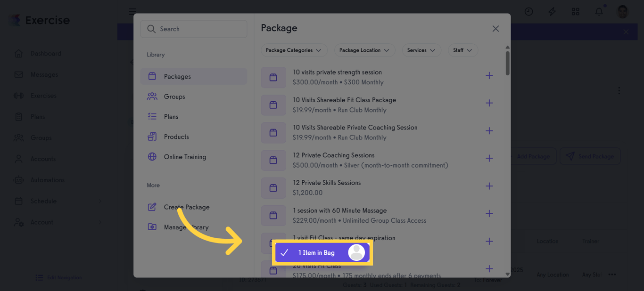Click the package list scrollbar

coord(507,64)
